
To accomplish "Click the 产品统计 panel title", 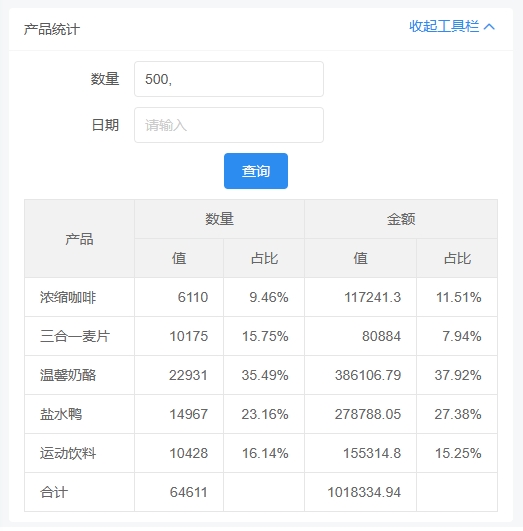I will [51, 29].
